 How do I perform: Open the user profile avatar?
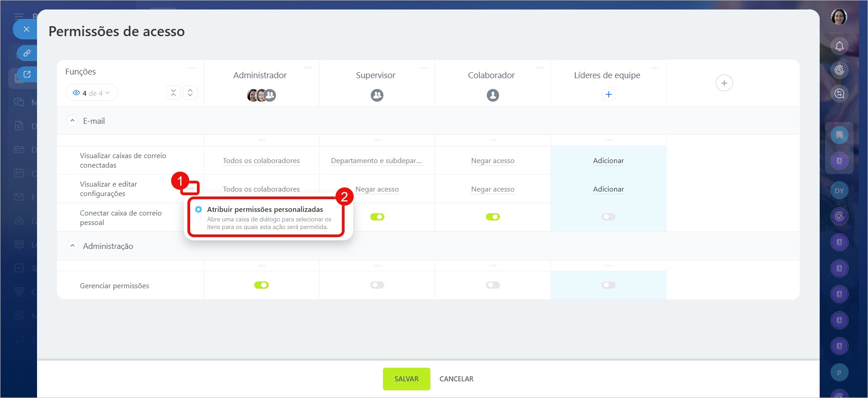pos(839,17)
